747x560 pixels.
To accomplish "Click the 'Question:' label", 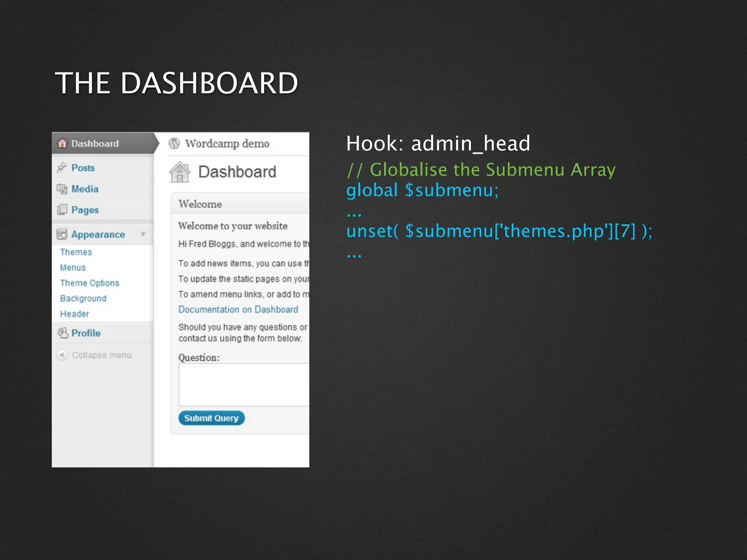I will [x=199, y=358].
